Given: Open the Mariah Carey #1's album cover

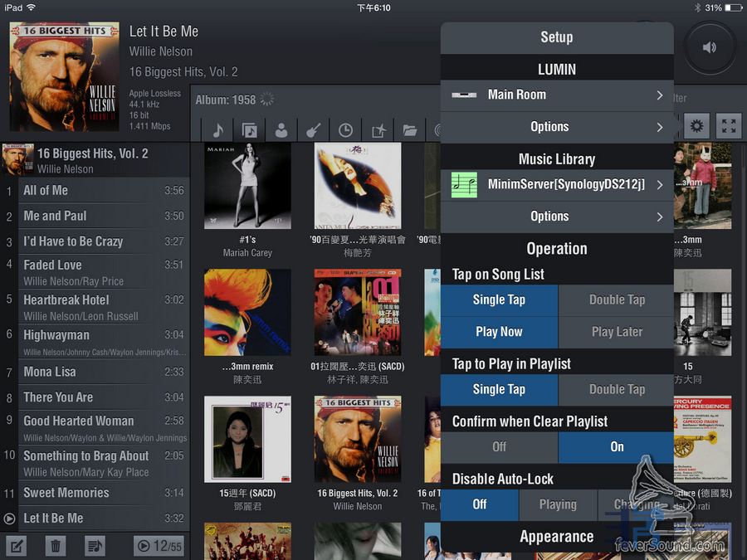Looking at the screenshot, I should [x=247, y=186].
